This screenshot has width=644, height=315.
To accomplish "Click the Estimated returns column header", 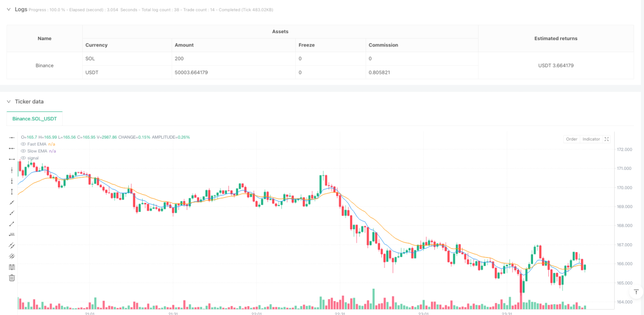I will pos(556,38).
